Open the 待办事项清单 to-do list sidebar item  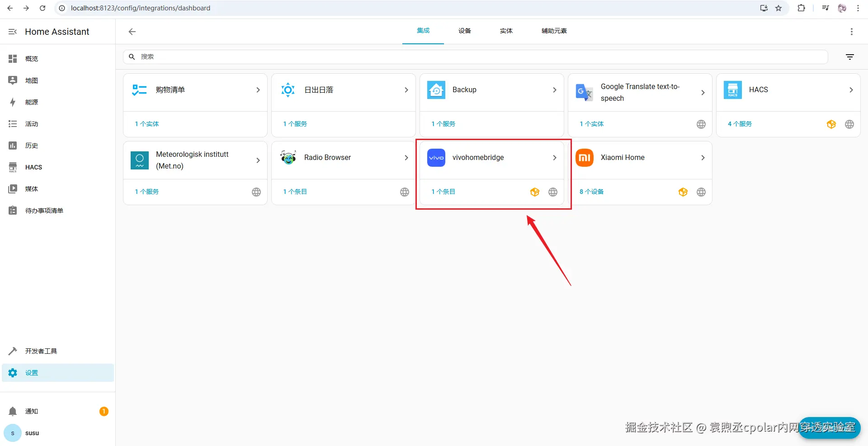pos(58,211)
